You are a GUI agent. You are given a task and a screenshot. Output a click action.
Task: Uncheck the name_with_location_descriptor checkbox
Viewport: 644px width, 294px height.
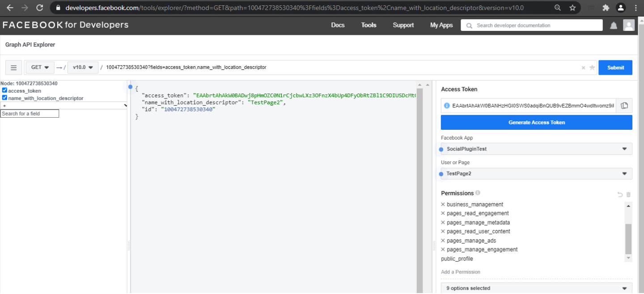tap(4, 98)
